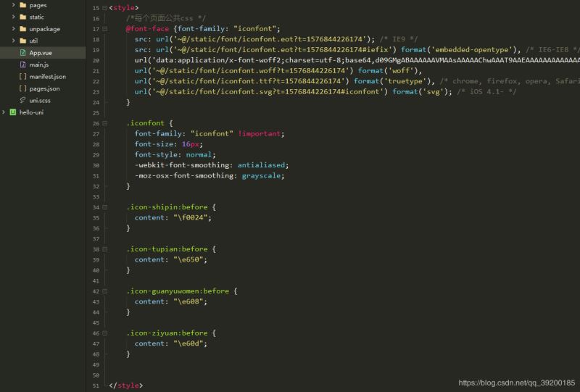Click the main.js file icon
The width and height of the screenshot is (580, 392).
(x=22, y=64)
